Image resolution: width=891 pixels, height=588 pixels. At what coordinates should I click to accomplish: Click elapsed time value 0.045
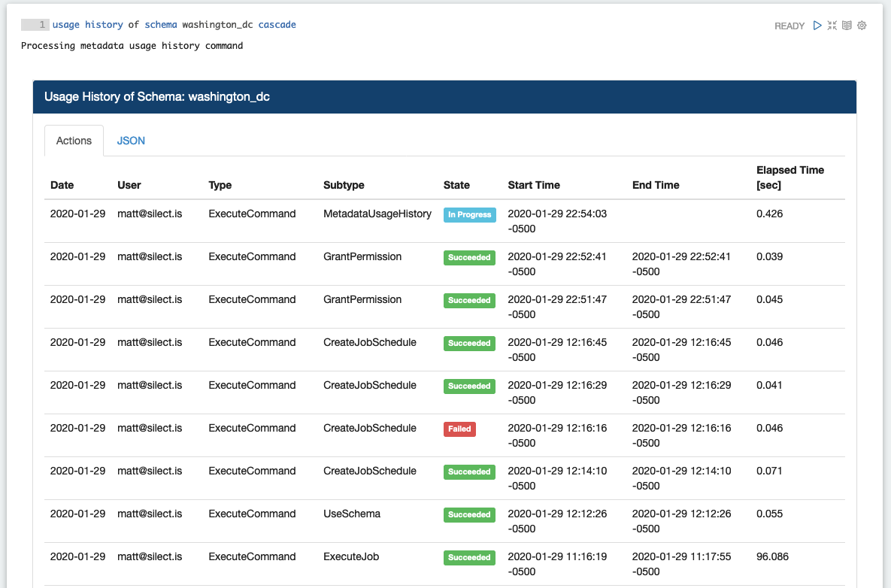coord(769,299)
